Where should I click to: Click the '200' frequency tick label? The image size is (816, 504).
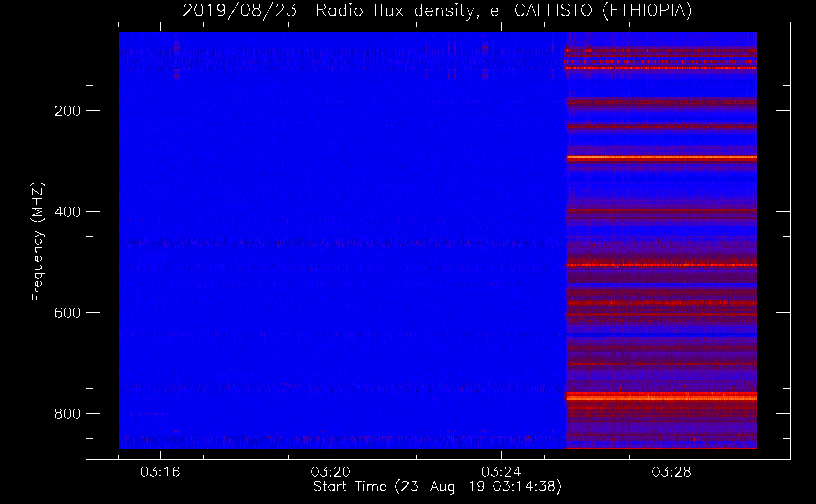(68, 111)
